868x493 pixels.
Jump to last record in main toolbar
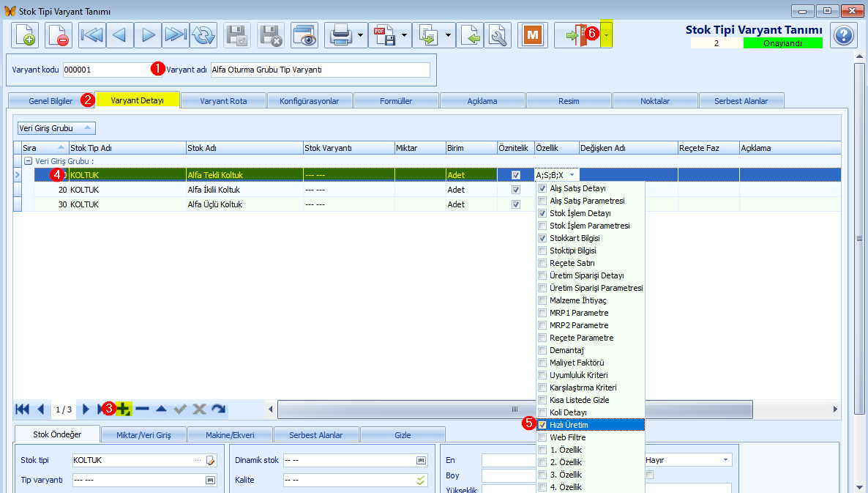[176, 35]
